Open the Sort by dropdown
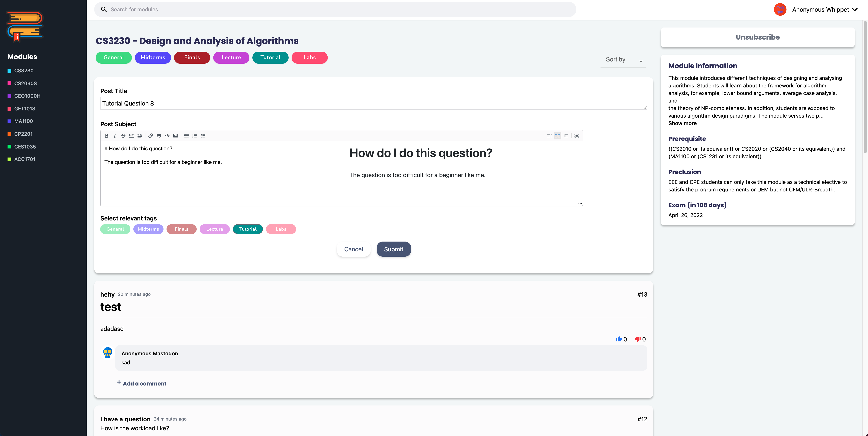This screenshot has height=436, width=868. tap(623, 60)
